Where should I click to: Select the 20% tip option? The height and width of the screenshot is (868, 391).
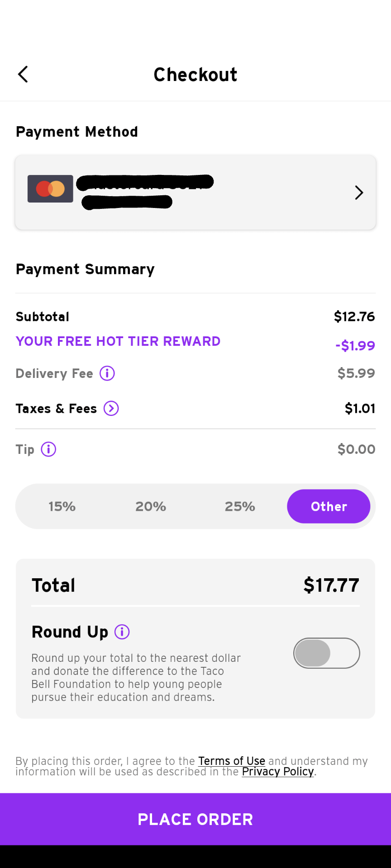(151, 506)
